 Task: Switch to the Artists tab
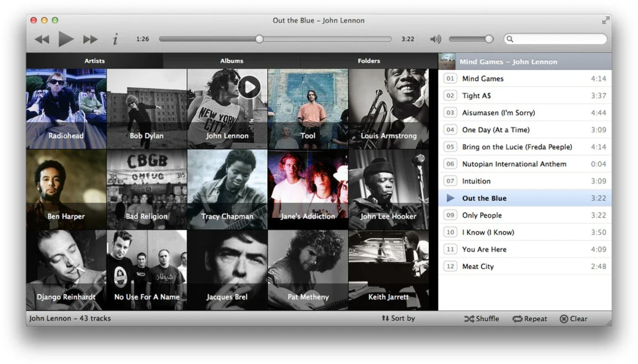click(94, 61)
